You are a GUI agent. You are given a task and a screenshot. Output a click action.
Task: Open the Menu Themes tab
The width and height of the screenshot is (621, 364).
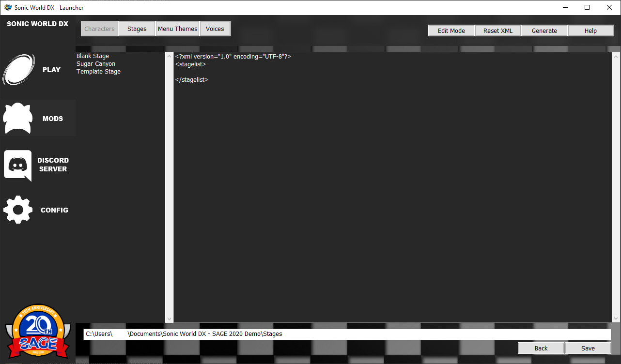(178, 29)
